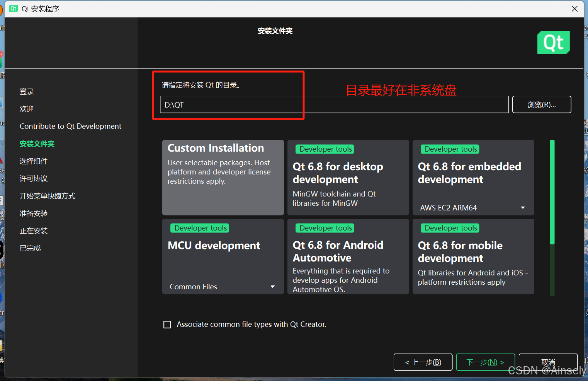Choose the Qt 6.8 for embedded development card
This screenshot has height=381, width=588.
(x=473, y=178)
